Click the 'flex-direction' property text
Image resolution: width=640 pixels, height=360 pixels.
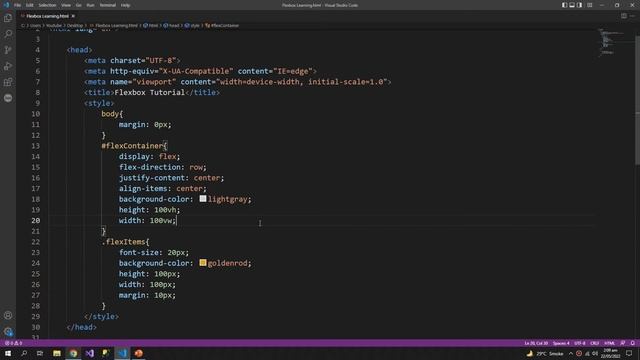(x=150, y=167)
